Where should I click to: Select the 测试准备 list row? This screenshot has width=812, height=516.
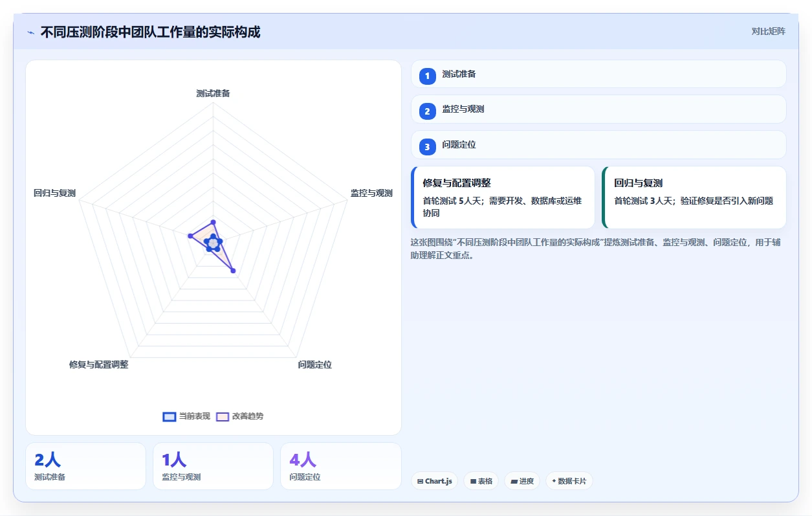(598, 74)
